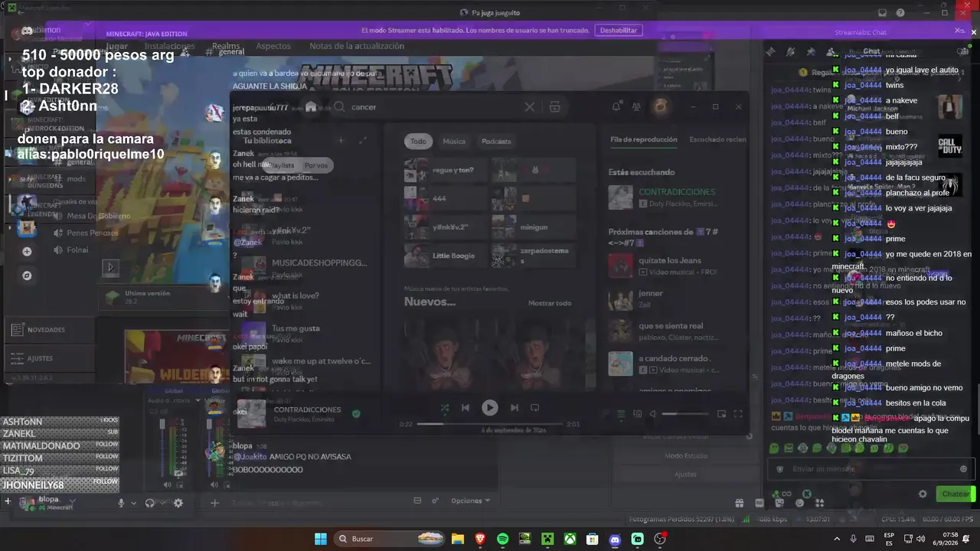980x551 pixels.
Task: Create playlist with library plus icon
Action: (341, 141)
